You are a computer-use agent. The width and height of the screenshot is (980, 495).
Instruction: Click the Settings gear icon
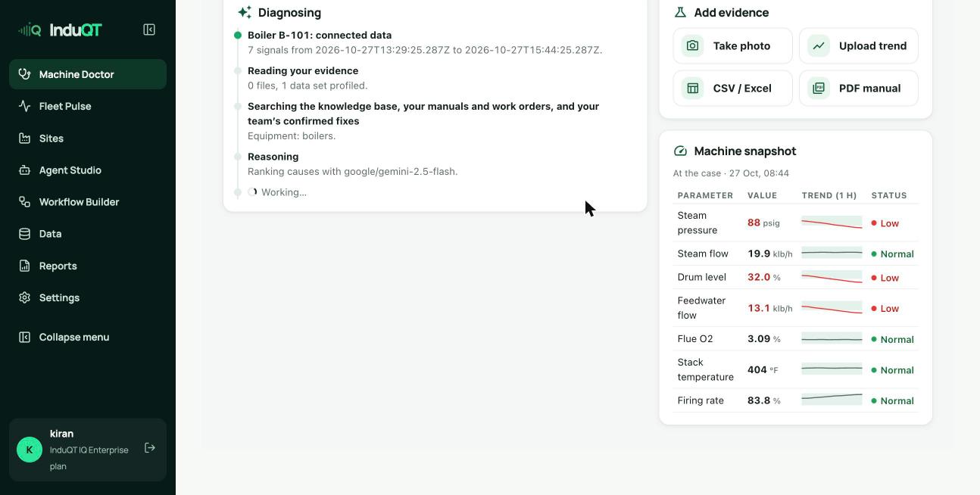pyautogui.click(x=24, y=297)
